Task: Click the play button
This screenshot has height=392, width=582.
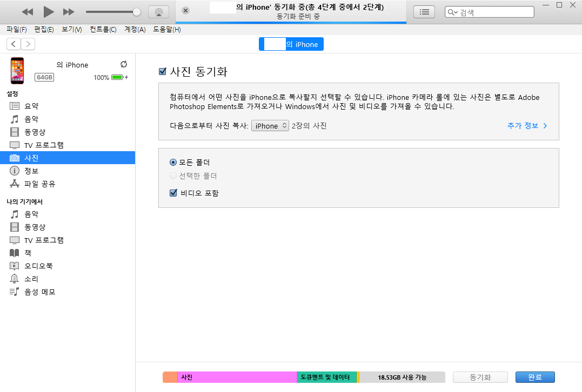Action: point(48,12)
